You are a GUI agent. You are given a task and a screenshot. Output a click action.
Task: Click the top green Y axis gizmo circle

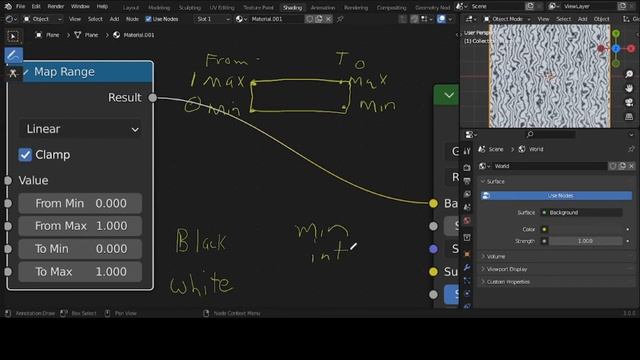point(616,33)
